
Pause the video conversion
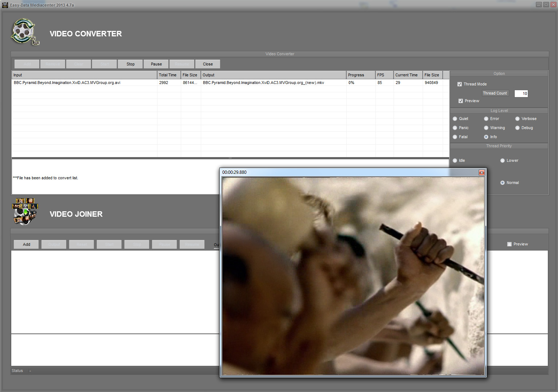[156, 64]
